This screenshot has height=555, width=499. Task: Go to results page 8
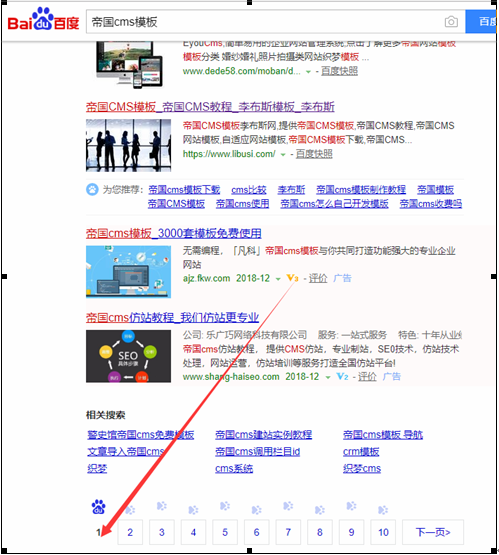click(x=320, y=532)
